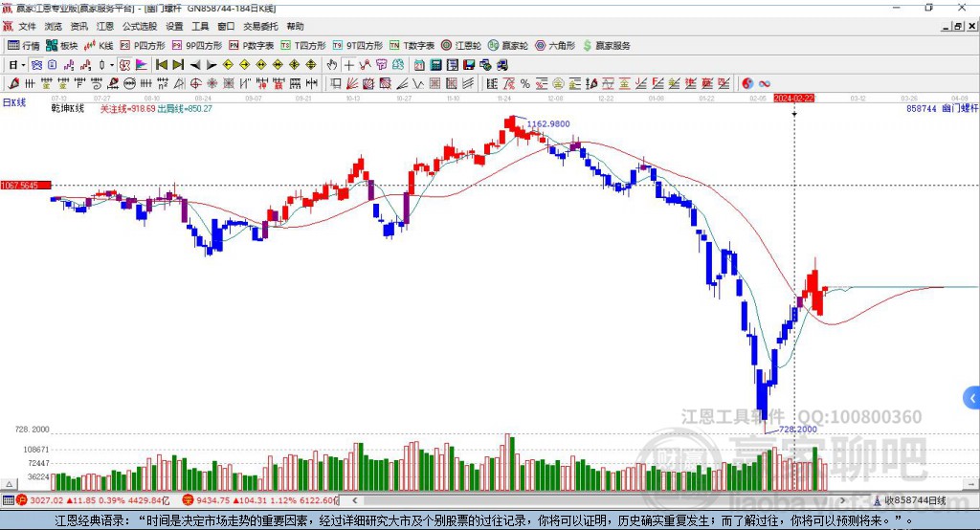This screenshot has height=530, width=980.
Task: Open the 帮助 menu
Action: pos(295,26)
